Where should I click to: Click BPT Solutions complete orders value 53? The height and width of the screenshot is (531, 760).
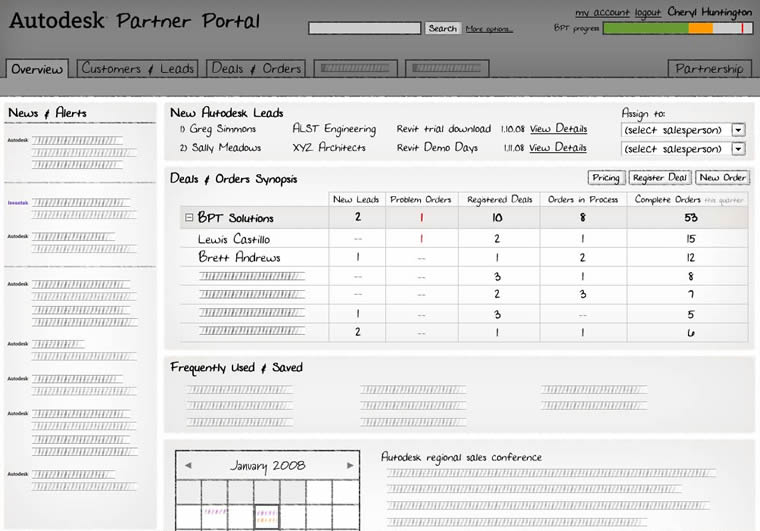691,218
